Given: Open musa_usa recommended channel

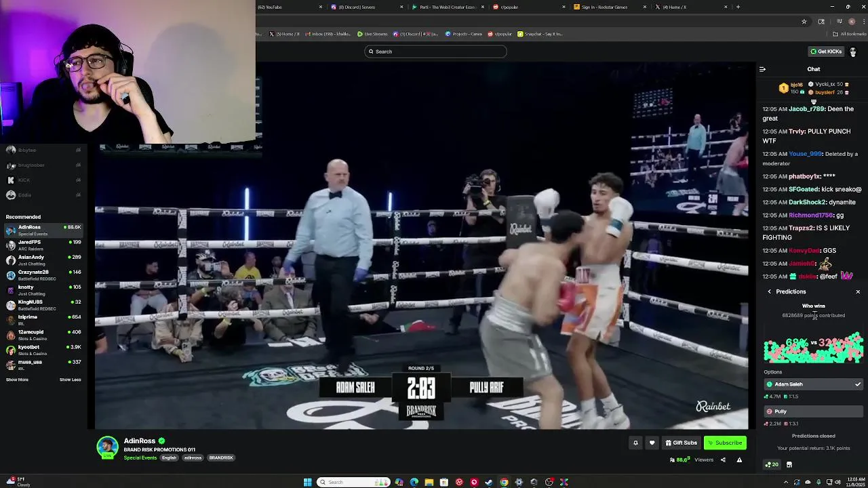Looking at the screenshot, I should [43, 364].
